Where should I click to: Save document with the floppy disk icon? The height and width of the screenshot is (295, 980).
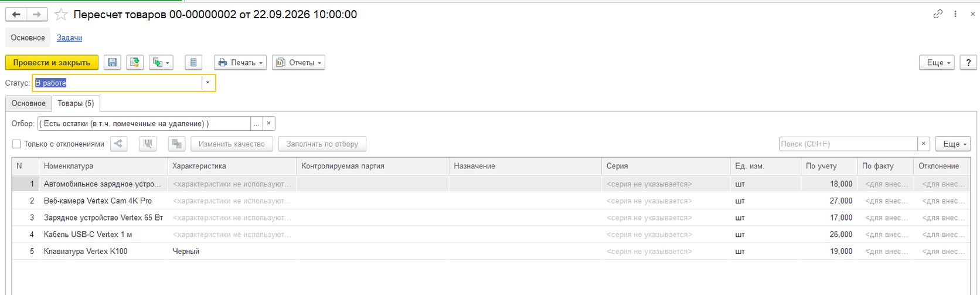tap(113, 63)
